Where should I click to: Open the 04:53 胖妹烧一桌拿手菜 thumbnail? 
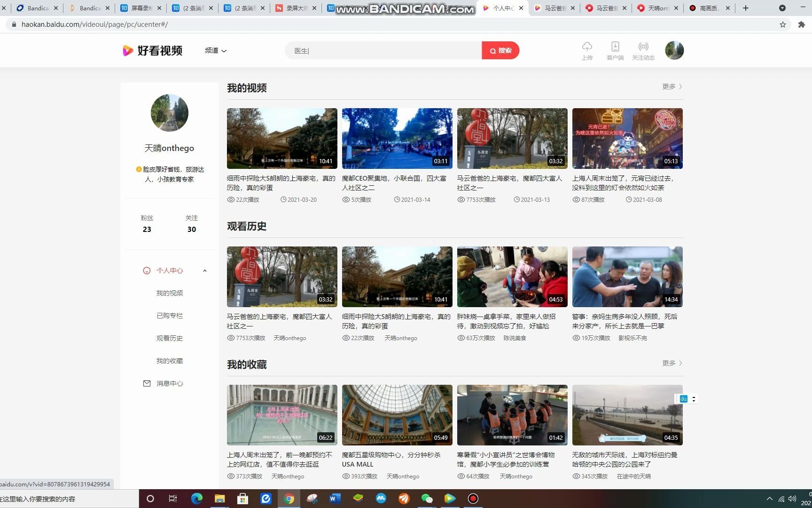[512, 277]
